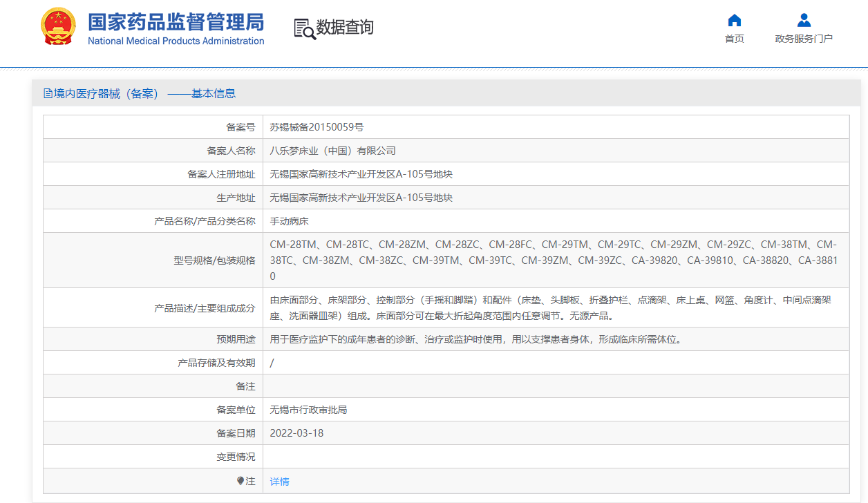Select value 苏锡械备20150059号

click(317, 127)
